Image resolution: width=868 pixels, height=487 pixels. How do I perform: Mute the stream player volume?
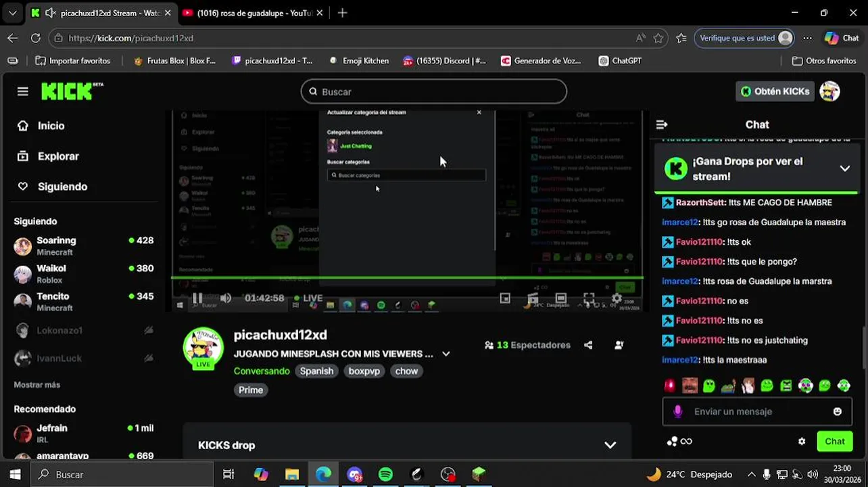226,298
